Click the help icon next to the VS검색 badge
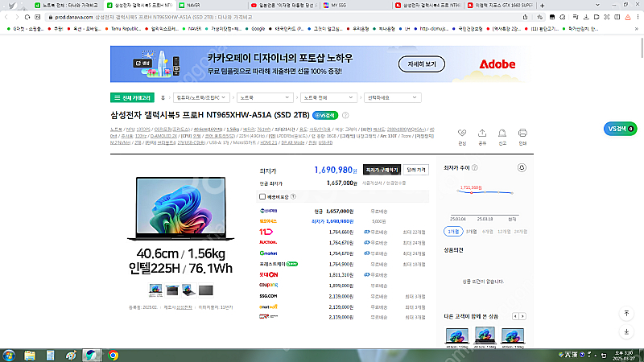 (345, 115)
